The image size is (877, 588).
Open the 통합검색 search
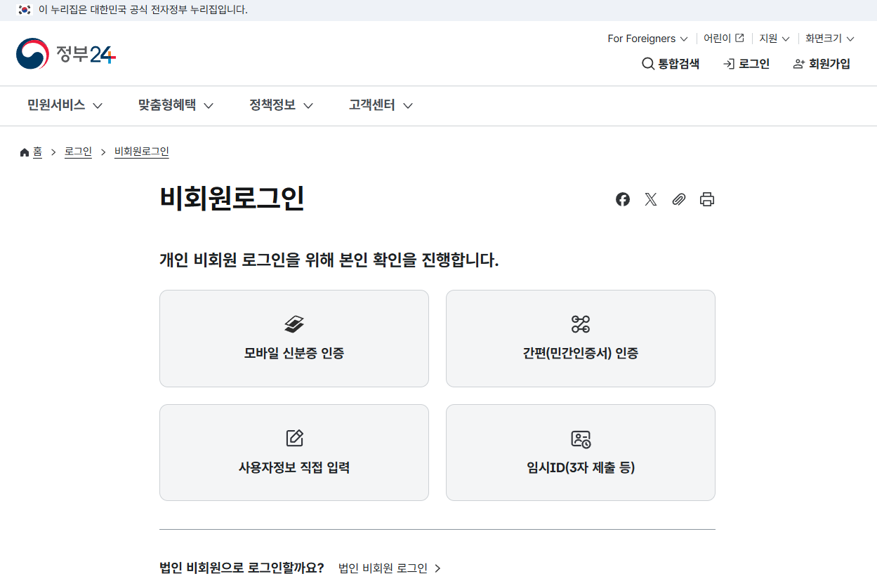pyautogui.click(x=670, y=63)
